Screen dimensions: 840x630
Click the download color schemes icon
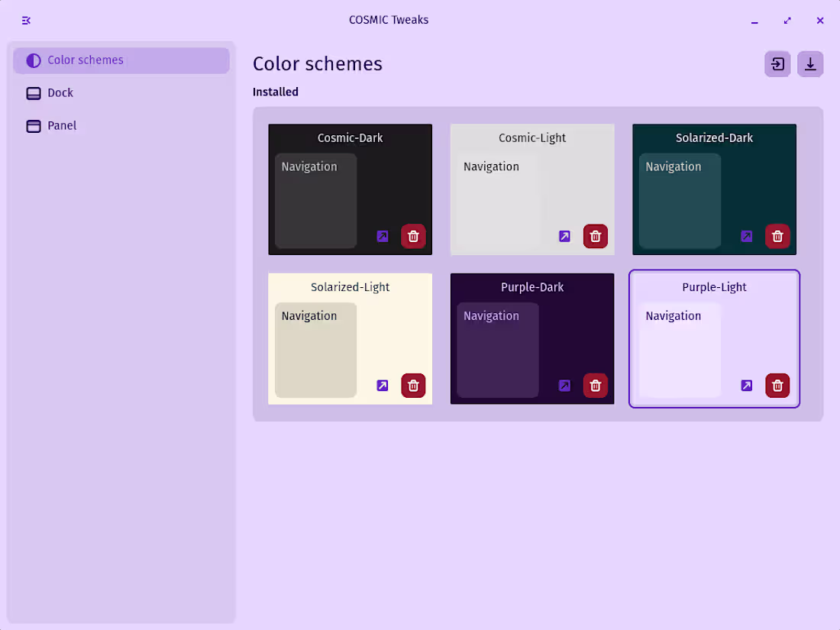coord(810,64)
